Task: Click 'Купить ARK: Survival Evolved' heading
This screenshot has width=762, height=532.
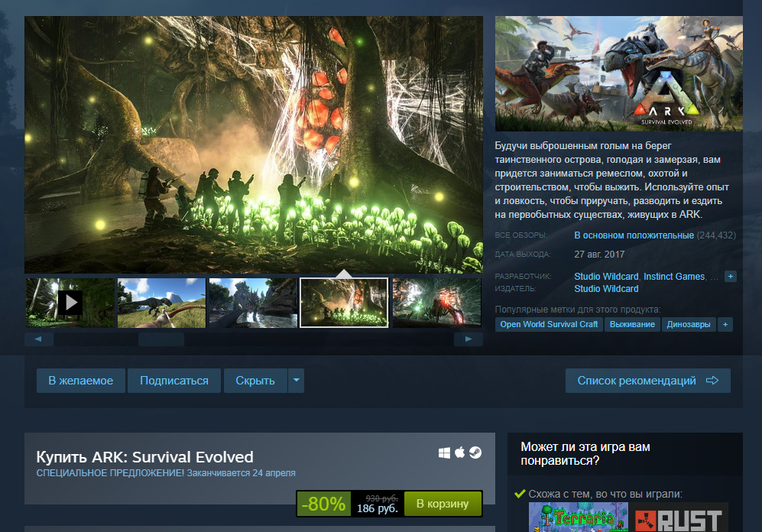Action: coord(144,456)
